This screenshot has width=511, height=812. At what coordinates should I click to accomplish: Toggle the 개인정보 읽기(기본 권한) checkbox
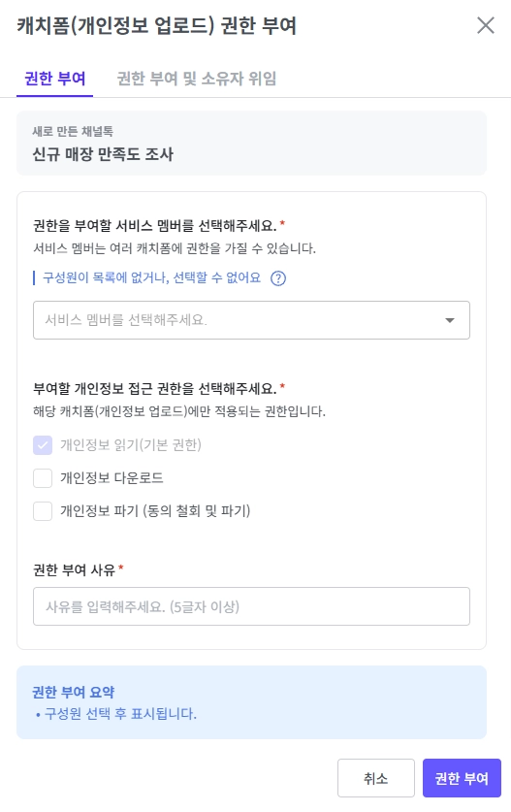click(43, 445)
